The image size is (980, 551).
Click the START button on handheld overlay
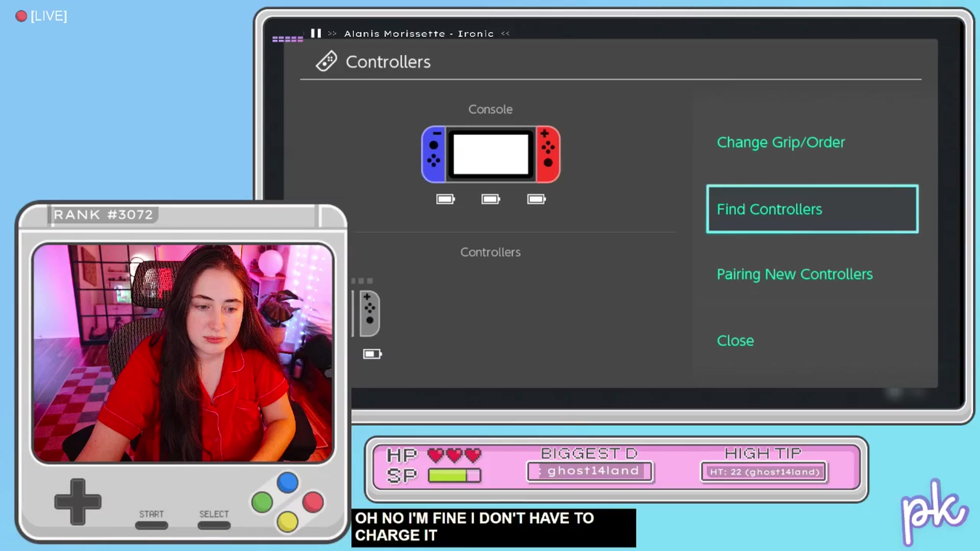(x=152, y=525)
